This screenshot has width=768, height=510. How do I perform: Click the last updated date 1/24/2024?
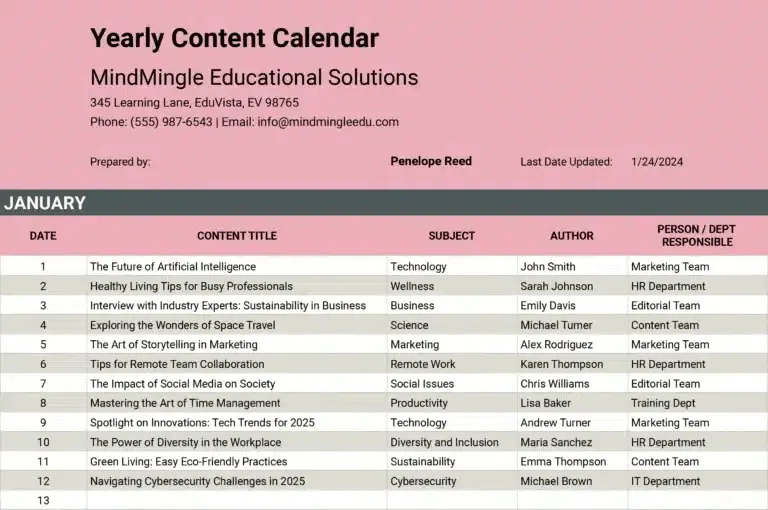tap(657, 162)
